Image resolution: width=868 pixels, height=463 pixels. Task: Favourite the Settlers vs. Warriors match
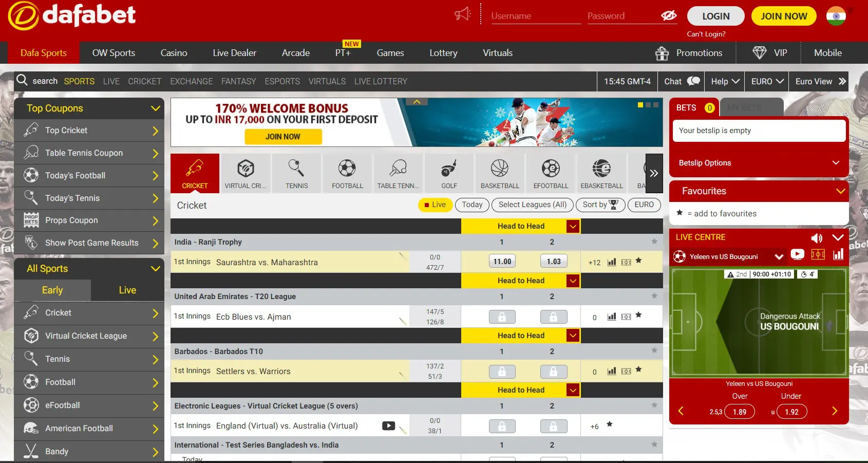point(638,369)
